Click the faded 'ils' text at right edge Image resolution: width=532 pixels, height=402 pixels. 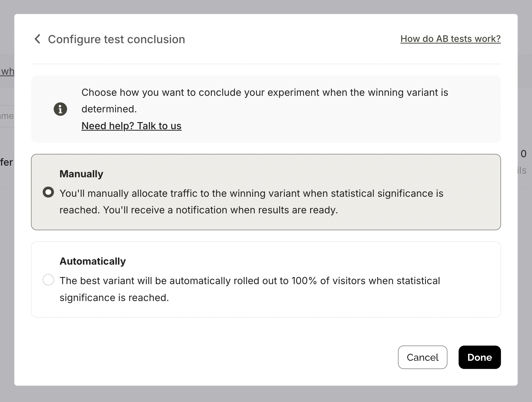pos(522,170)
